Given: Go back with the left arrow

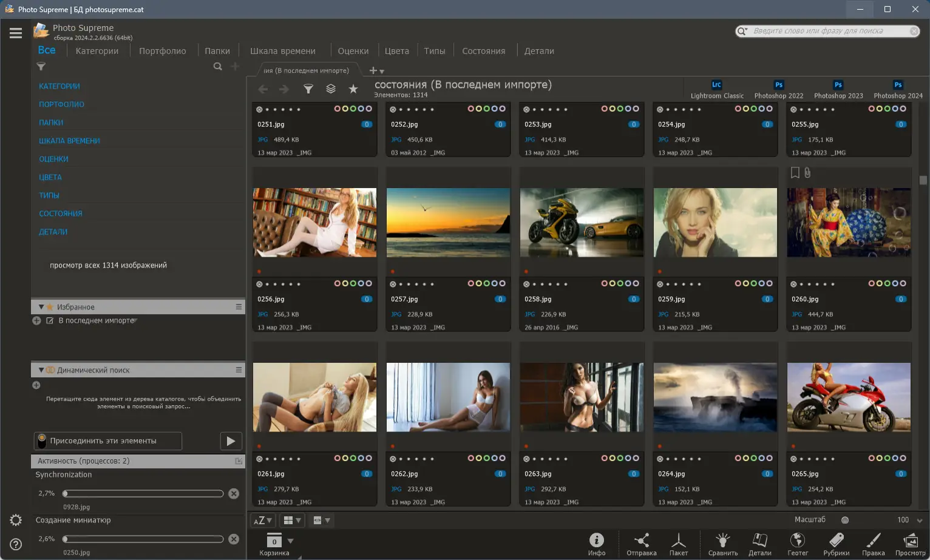Looking at the screenshot, I should pos(263,89).
